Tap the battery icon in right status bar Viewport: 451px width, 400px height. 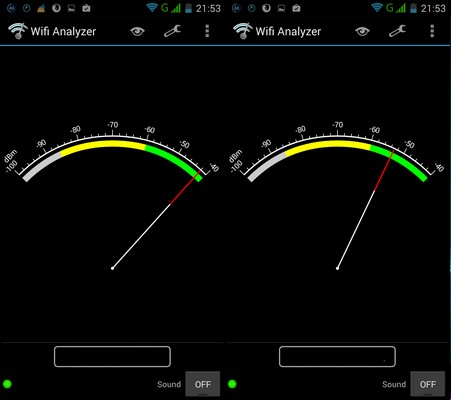point(413,8)
